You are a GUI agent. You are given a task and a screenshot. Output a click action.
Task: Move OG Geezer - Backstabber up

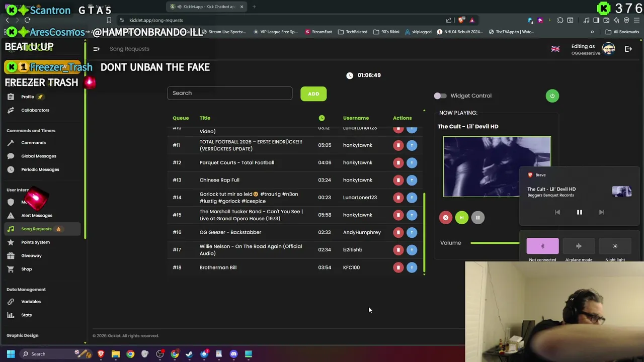tap(412, 232)
